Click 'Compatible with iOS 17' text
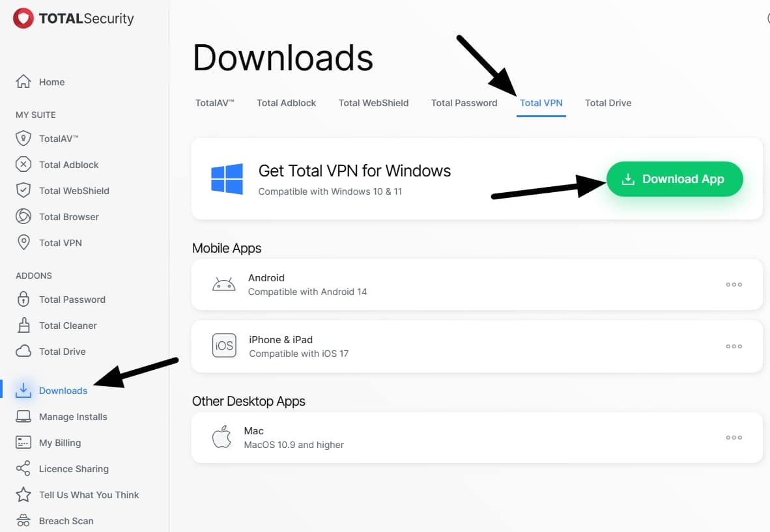Viewport: 770px width, 532px height. 298,354
